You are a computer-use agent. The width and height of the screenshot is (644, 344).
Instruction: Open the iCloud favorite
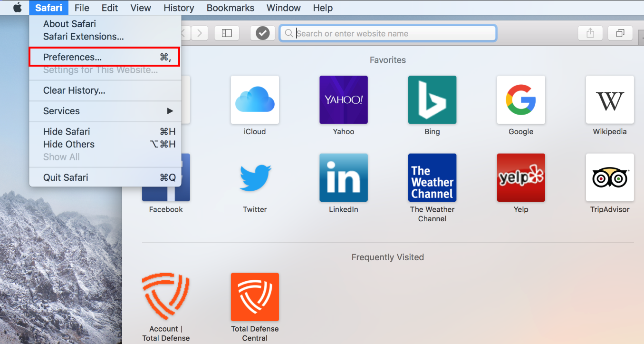[x=255, y=100]
